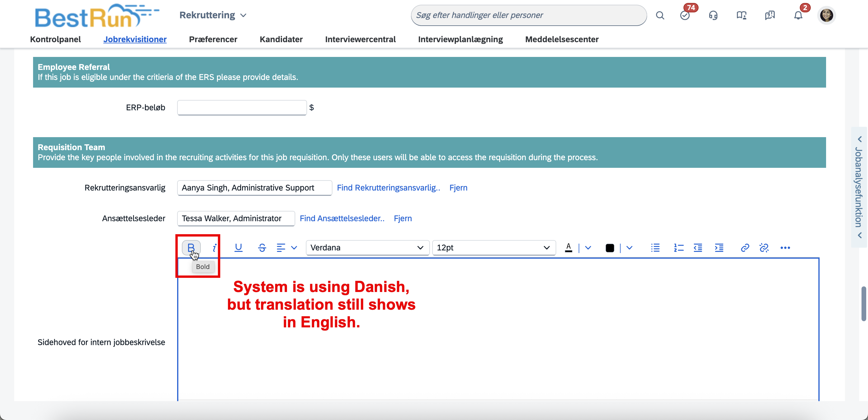Viewport: 868px width, 420px height.
Task: Toggle Italic formatting in the editor toolbar
Action: 214,248
